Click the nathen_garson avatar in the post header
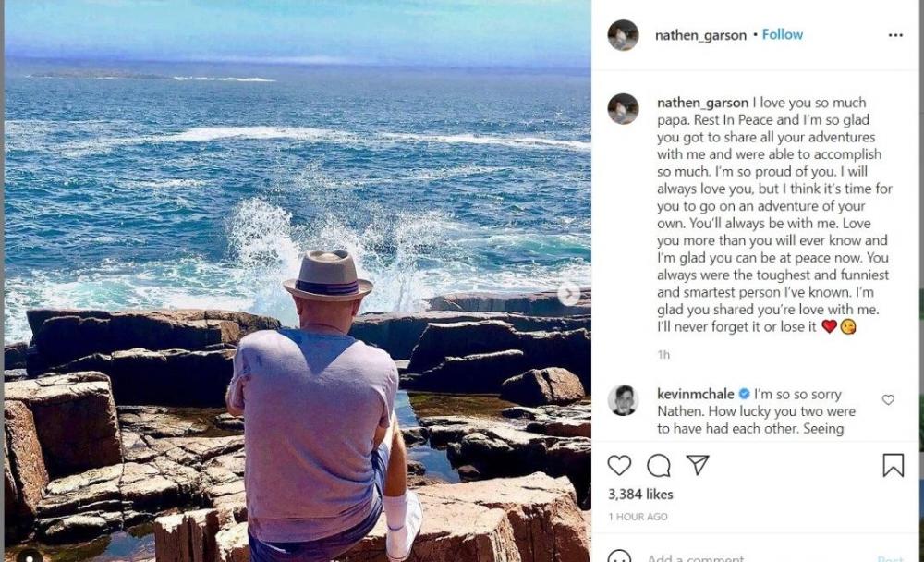Screen dimensions: 924x562 (x=623, y=35)
